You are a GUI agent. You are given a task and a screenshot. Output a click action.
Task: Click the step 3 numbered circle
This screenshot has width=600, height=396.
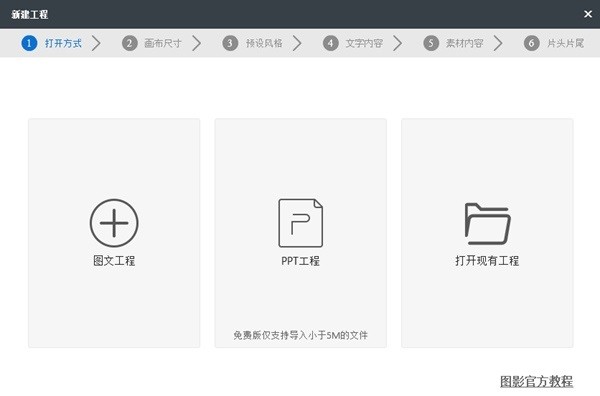coord(230,43)
